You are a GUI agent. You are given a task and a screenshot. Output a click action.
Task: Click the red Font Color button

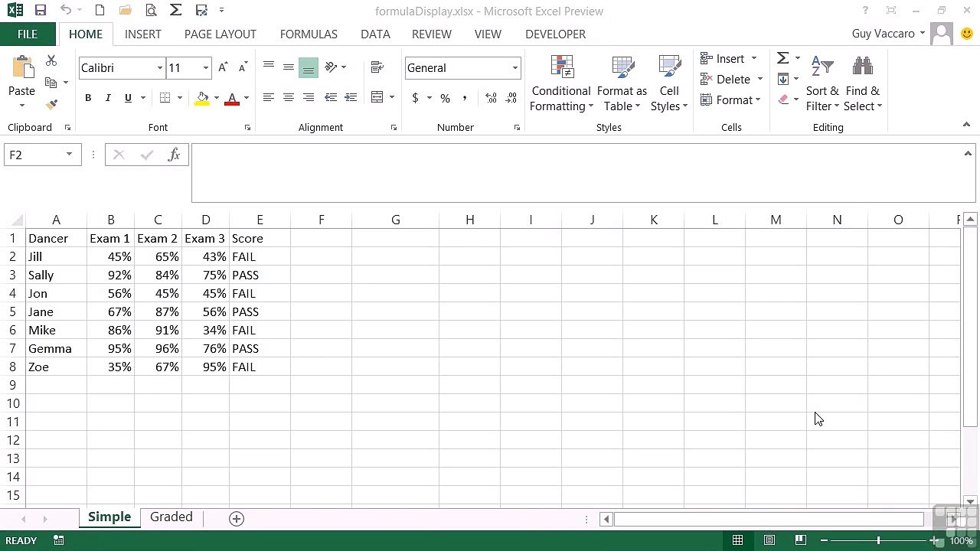tap(232, 98)
